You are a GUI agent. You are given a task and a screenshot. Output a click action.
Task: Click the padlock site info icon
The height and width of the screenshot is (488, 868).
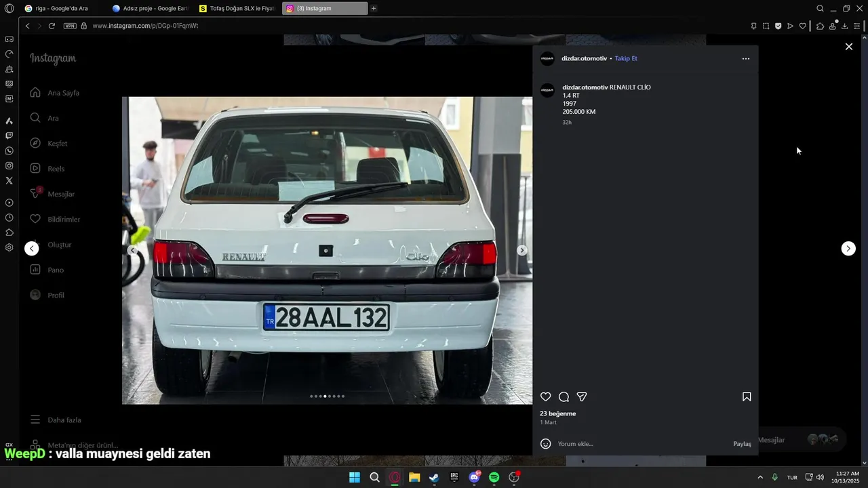pos(84,26)
